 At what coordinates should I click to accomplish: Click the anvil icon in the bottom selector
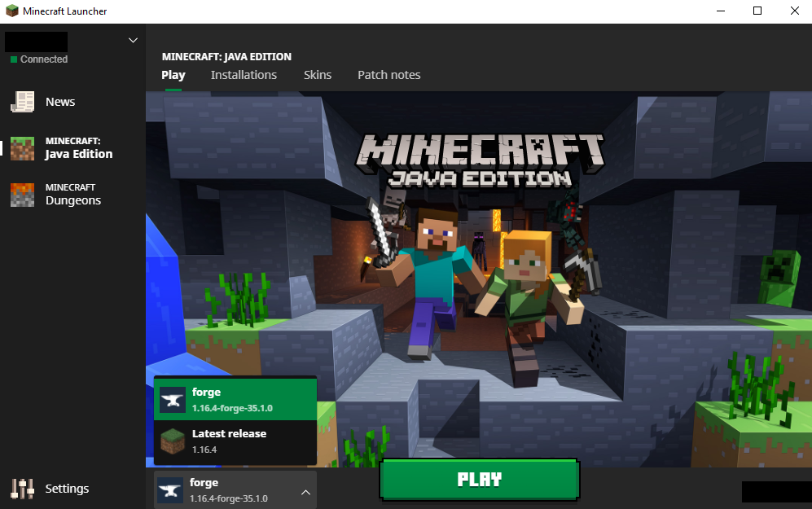(170, 490)
